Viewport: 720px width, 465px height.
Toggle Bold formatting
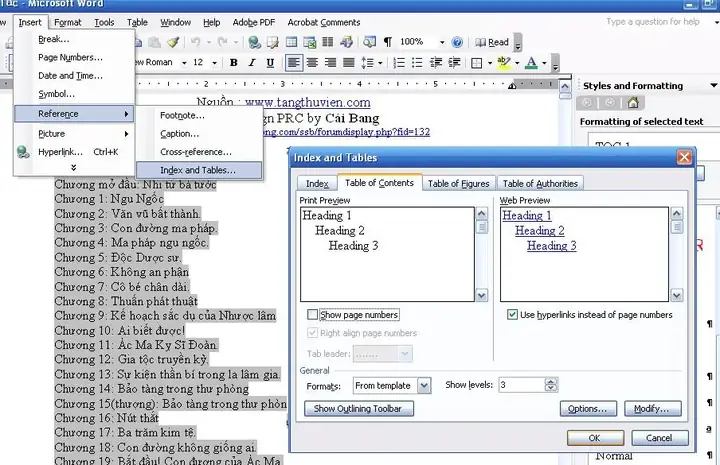pyautogui.click(x=234, y=62)
